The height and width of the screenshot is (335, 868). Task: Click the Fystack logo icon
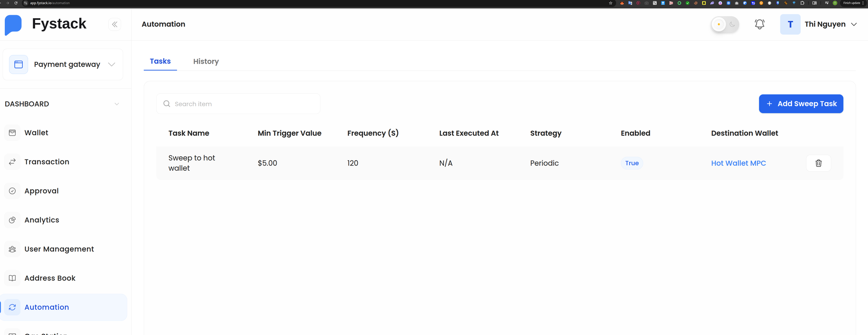(x=13, y=25)
